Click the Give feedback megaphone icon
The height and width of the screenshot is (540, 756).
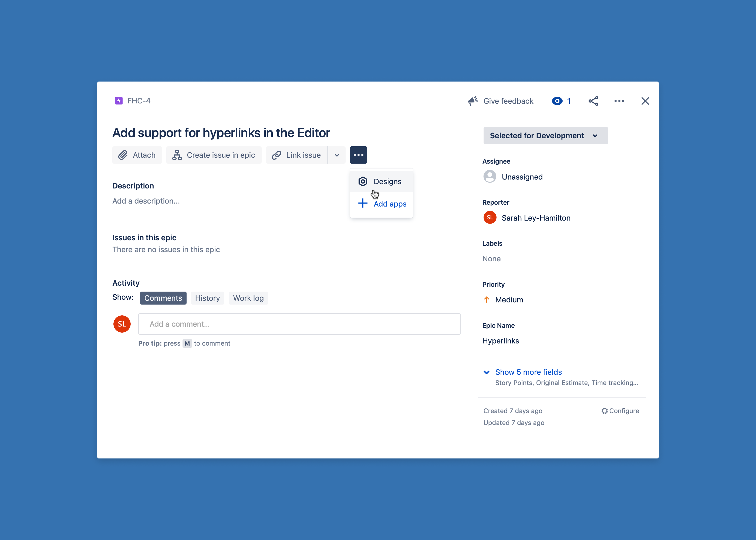(x=473, y=101)
